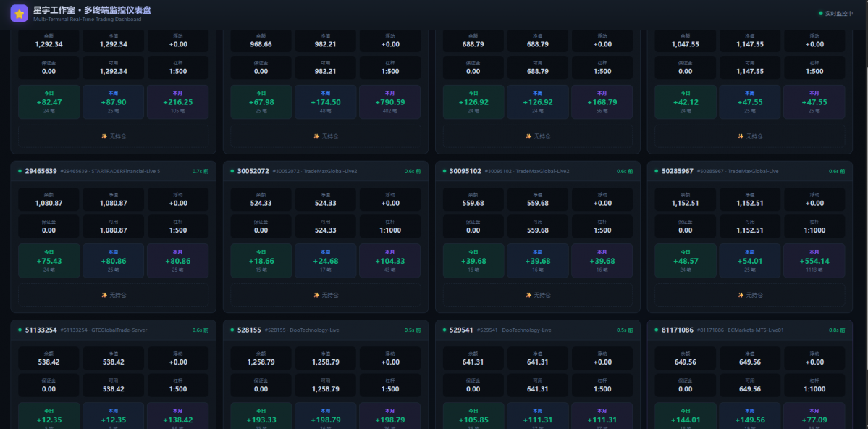Click the 星宇工作室 dashboard title
868x429 pixels.
[92, 10]
